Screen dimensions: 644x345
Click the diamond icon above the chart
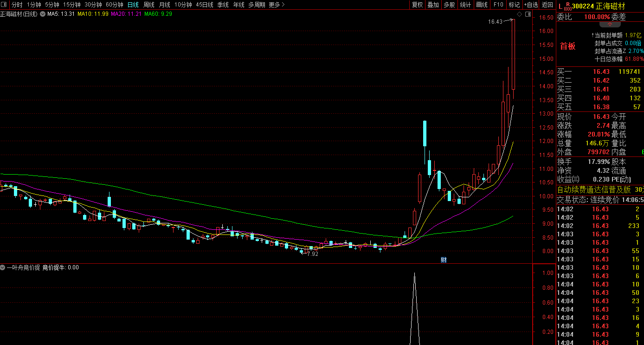pyautogui.click(x=519, y=14)
